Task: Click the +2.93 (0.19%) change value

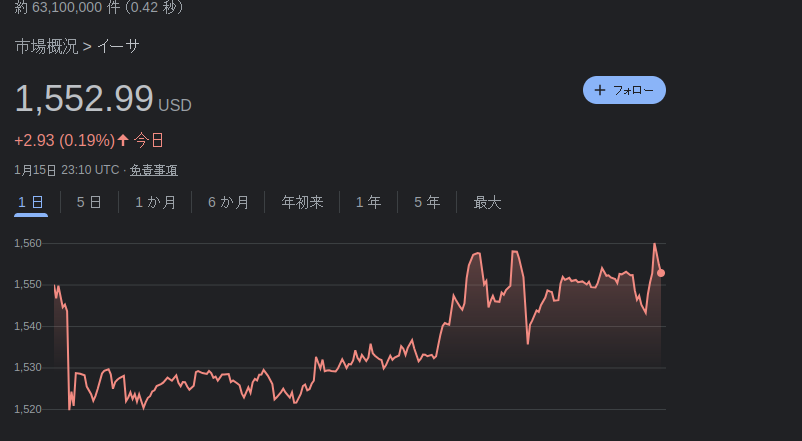Action: (64, 140)
